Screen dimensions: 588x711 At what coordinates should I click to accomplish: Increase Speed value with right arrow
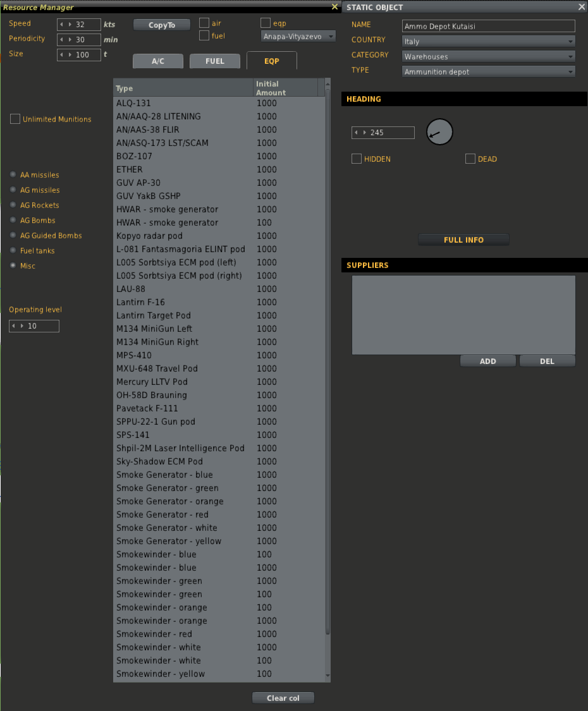pos(70,25)
